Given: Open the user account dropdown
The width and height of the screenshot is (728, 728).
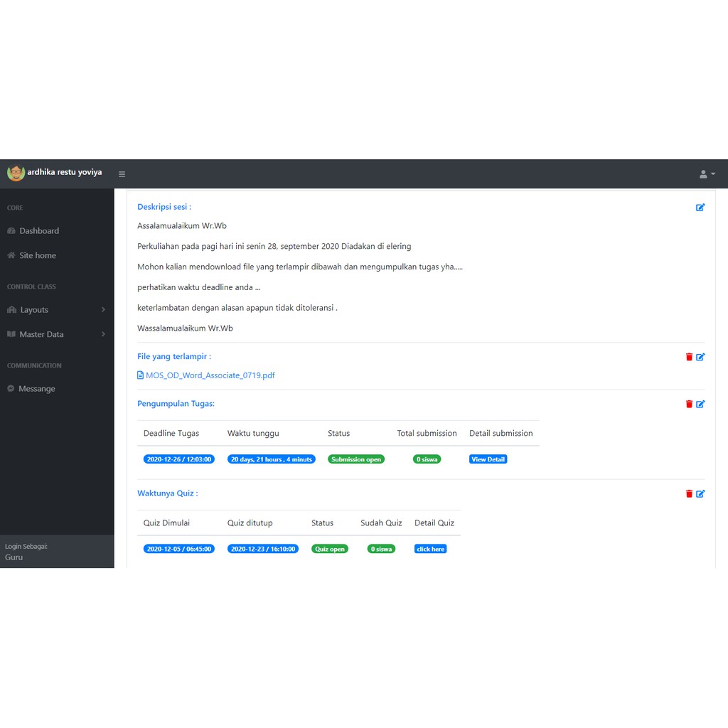Looking at the screenshot, I should 707,174.
